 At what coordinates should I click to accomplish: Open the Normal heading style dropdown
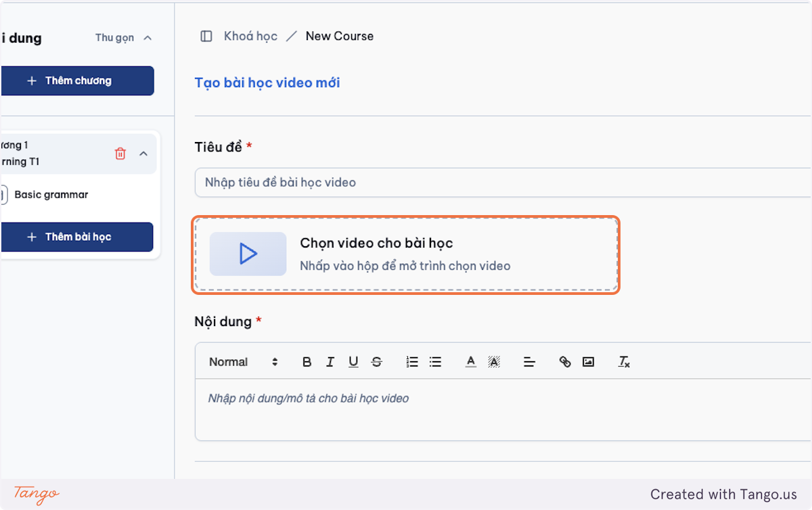pos(244,362)
